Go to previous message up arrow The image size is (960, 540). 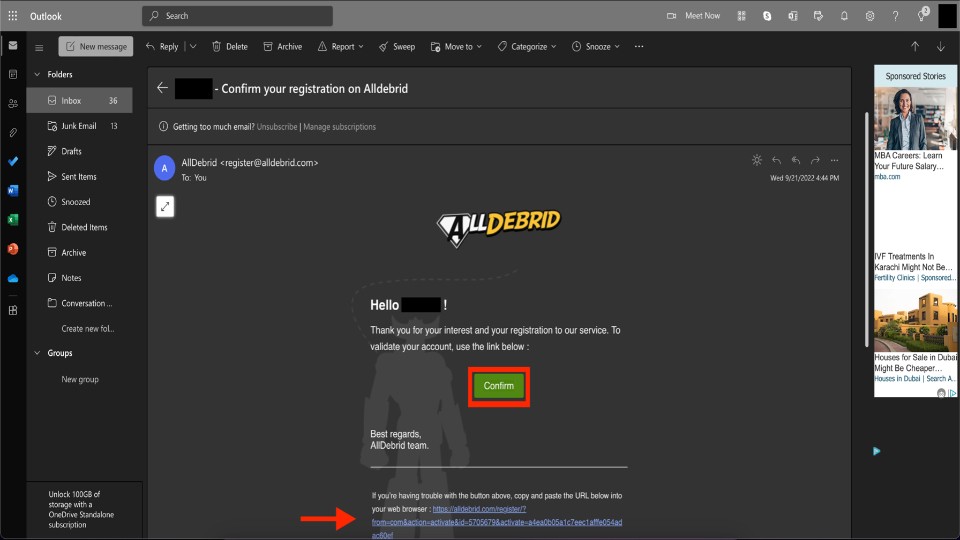click(x=915, y=47)
